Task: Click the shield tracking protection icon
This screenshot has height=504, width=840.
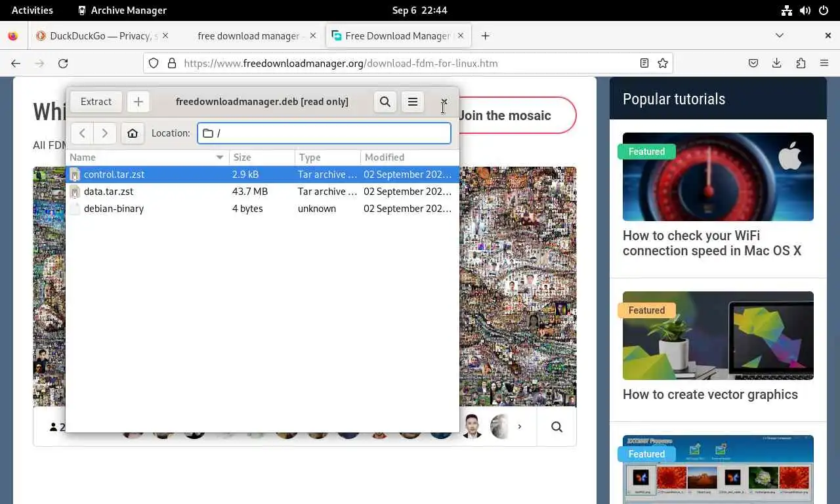Action: (x=154, y=64)
